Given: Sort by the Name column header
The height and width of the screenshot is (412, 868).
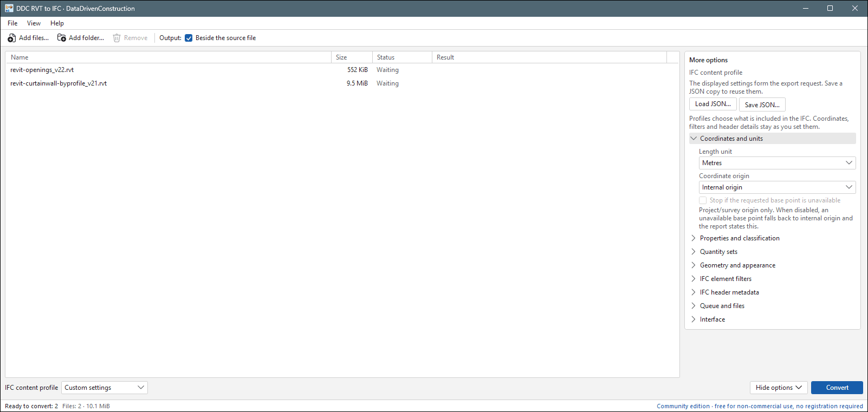Looking at the screenshot, I should [169, 57].
